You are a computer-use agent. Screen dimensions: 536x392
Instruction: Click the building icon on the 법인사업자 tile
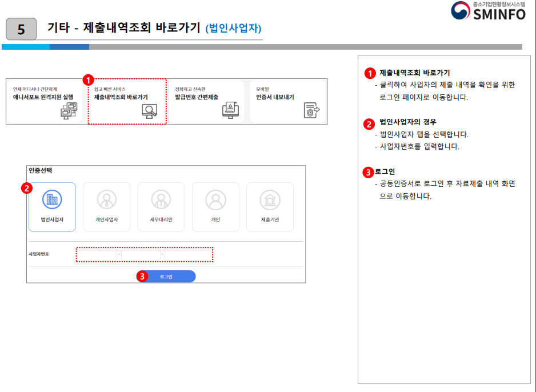[x=53, y=201]
